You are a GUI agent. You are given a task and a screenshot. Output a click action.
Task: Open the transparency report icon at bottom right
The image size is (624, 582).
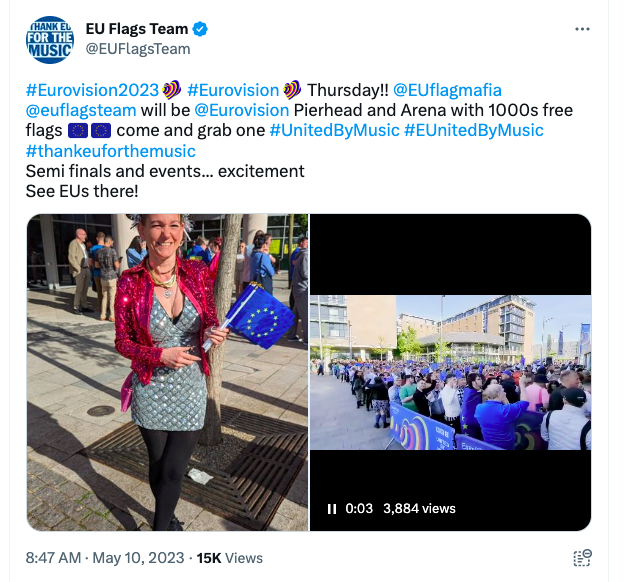point(583,558)
